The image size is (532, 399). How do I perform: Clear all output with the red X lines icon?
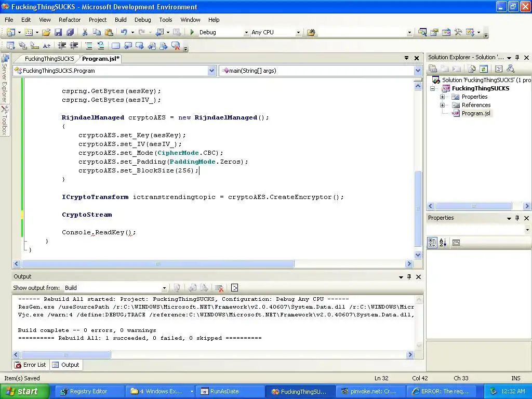click(219, 288)
